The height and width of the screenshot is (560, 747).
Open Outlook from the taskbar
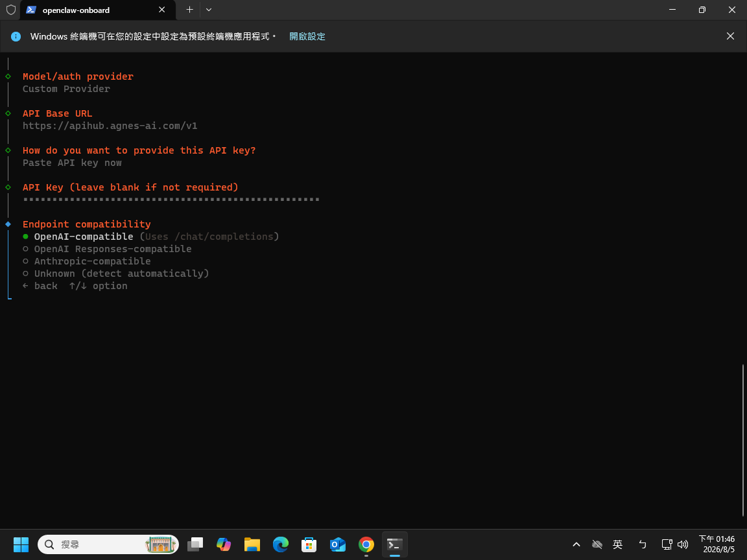tap(338, 544)
